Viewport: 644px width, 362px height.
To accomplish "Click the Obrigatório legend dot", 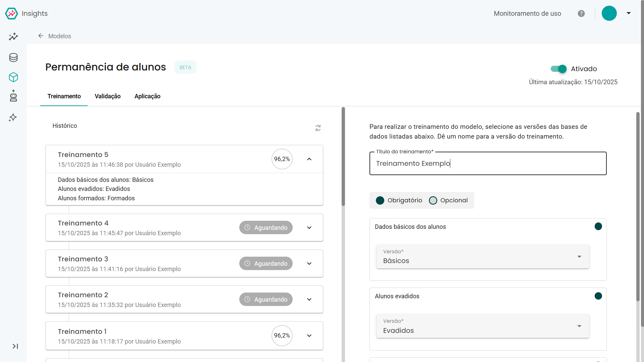I will pyautogui.click(x=380, y=200).
